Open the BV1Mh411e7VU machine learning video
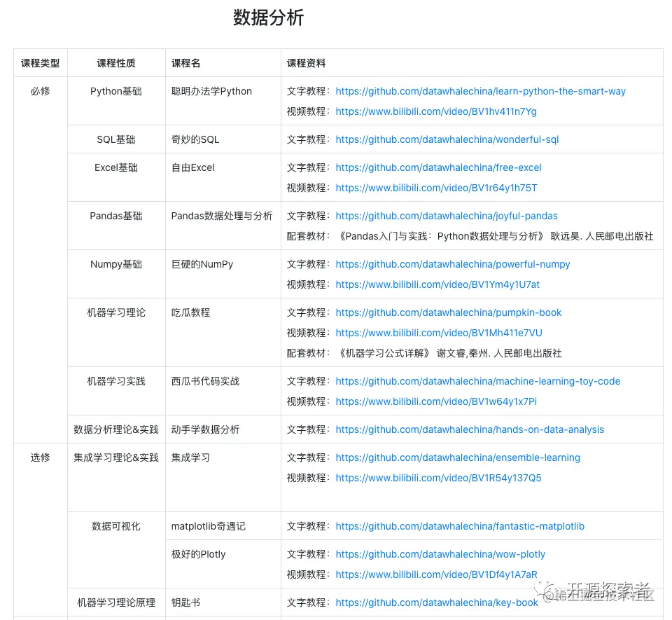672x620 pixels. (x=439, y=333)
